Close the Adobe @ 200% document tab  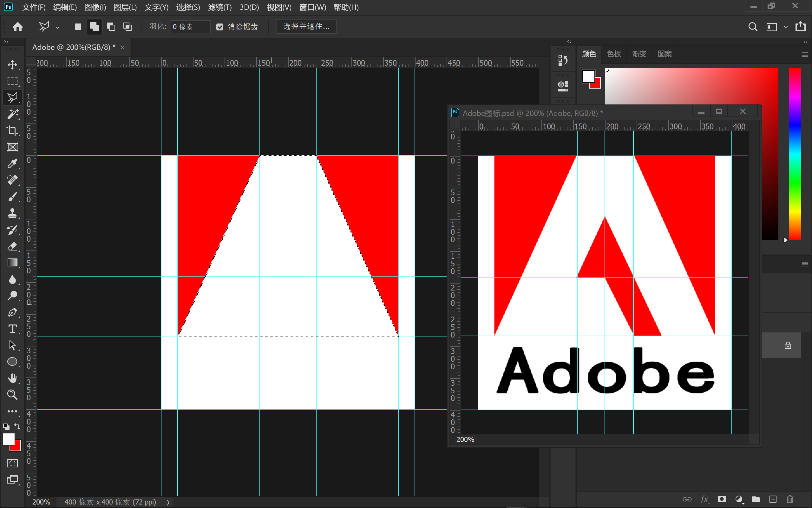pyautogui.click(x=122, y=47)
